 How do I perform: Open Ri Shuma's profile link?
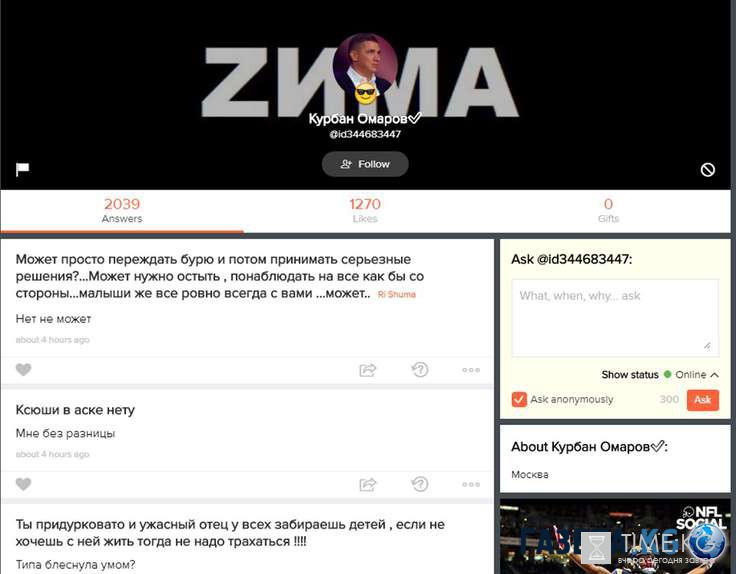click(x=397, y=295)
